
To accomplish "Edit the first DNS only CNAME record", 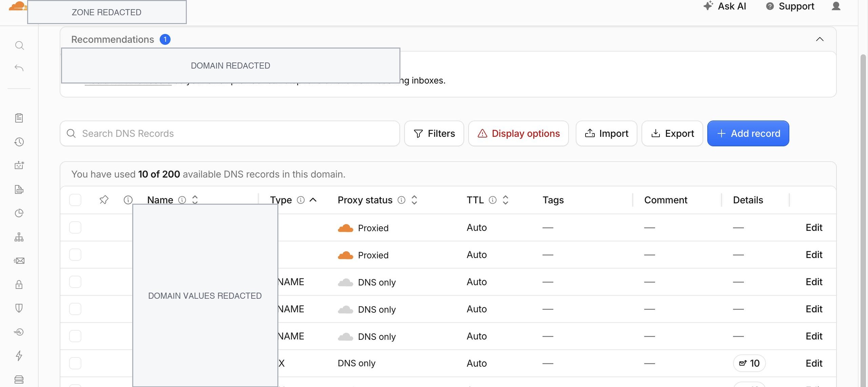I will pos(814,282).
